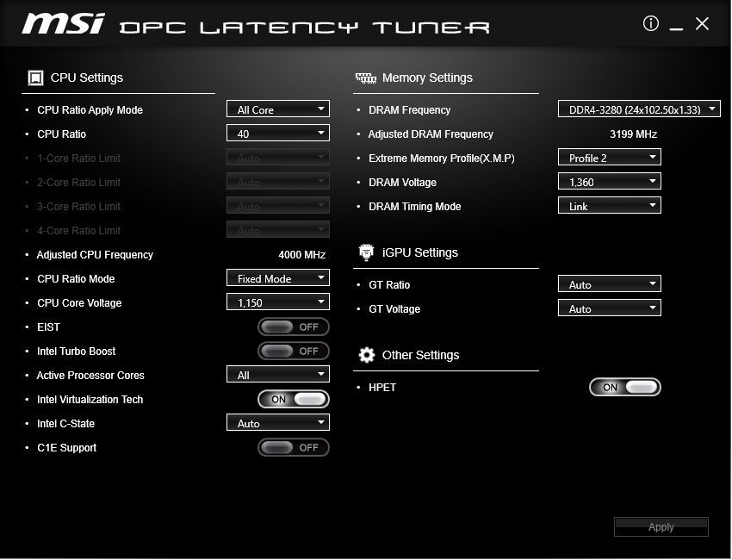Click the iGPU Settings heading
Image resolution: width=732 pixels, height=560 pixels.
420,252
